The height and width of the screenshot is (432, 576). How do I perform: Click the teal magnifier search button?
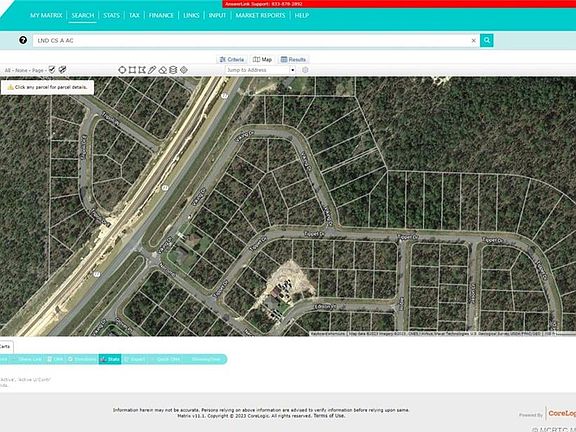(x=487, y=40)
